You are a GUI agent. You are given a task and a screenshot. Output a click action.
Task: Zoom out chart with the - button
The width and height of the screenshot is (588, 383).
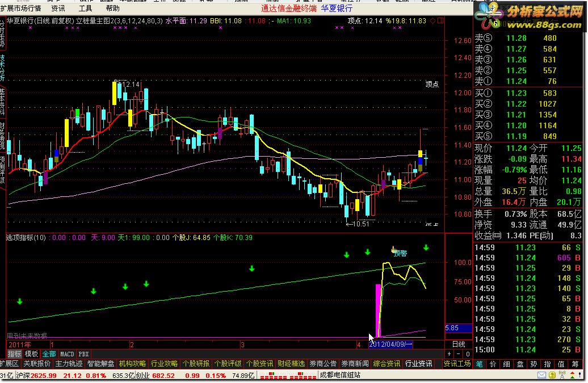tap(458, 354)
